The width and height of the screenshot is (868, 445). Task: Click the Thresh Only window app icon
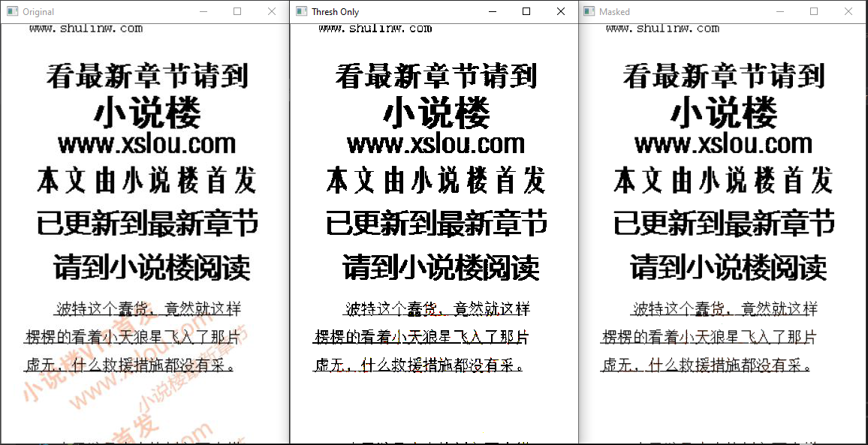pyautogui.click(x=301, y=11)
